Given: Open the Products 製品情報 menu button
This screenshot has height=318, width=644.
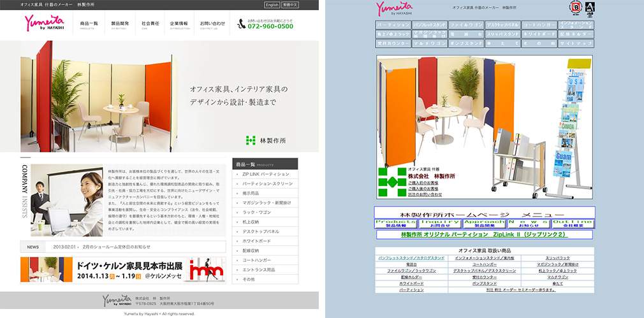Looking at the screenshot, I should (396, 224).
